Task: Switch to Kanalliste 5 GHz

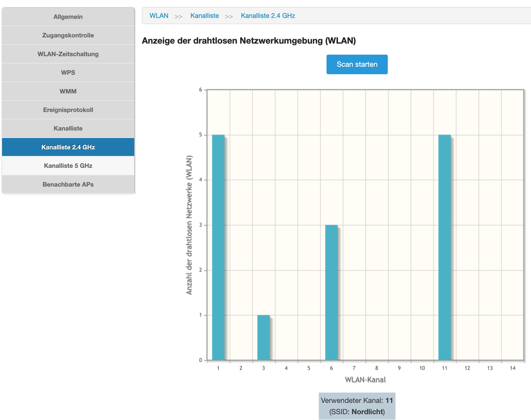Action: coord(68,166)
